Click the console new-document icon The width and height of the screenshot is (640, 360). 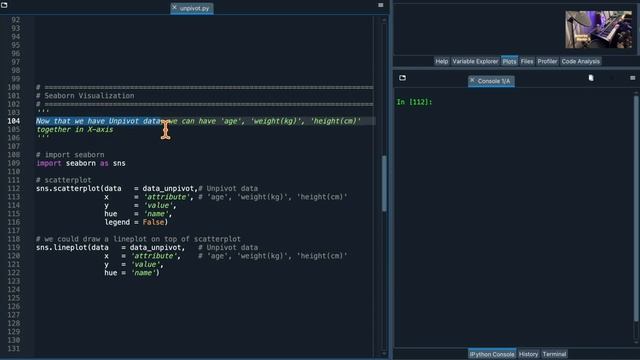click(591, 78)
